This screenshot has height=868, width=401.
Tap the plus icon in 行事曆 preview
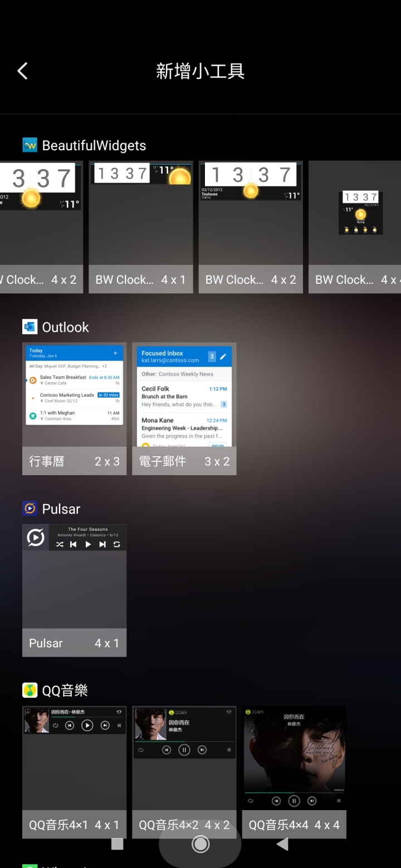(115, 353)
